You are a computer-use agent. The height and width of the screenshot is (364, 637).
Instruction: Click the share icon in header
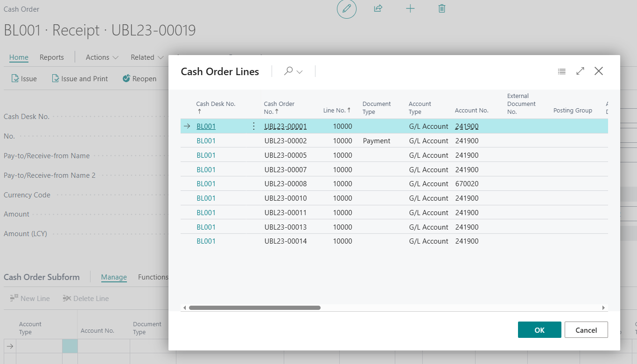click(378, 8)
